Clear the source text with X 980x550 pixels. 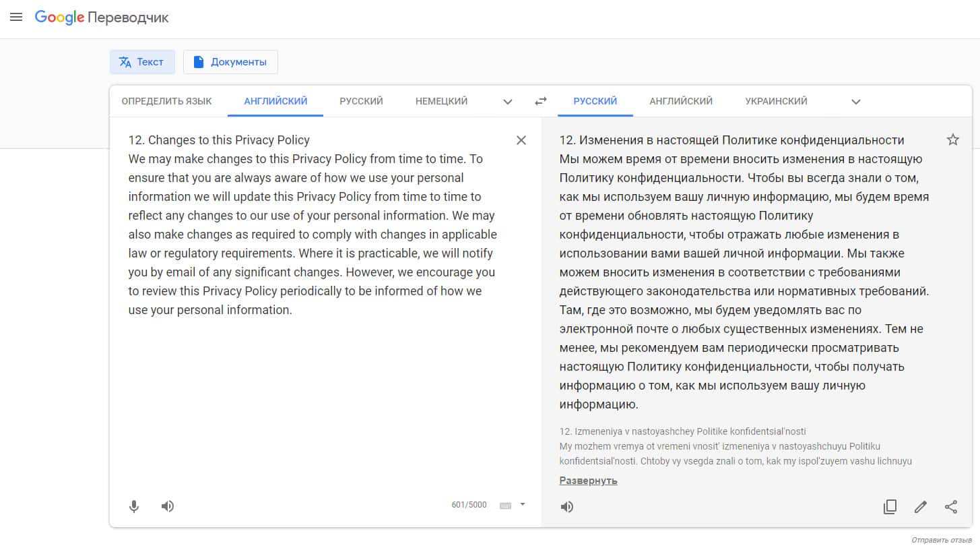[x=521, y=140]
